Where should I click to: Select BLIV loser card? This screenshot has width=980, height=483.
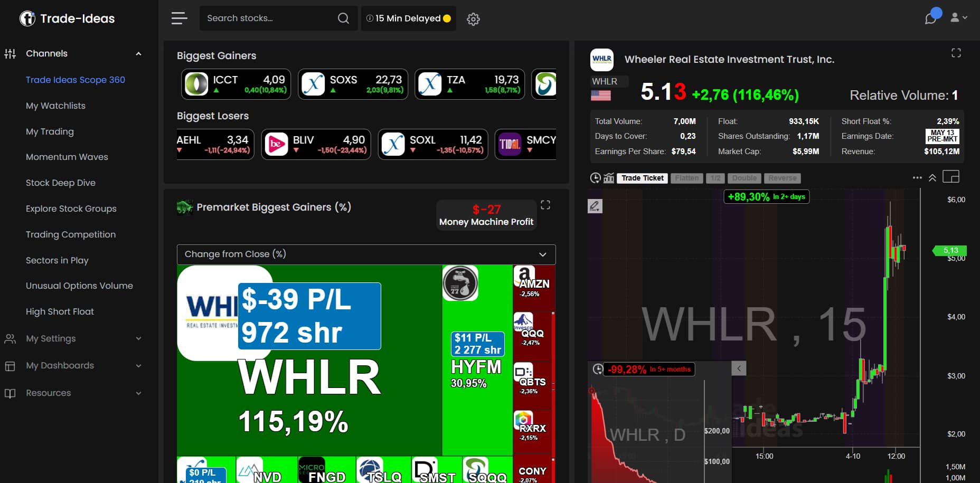(316, 144)
